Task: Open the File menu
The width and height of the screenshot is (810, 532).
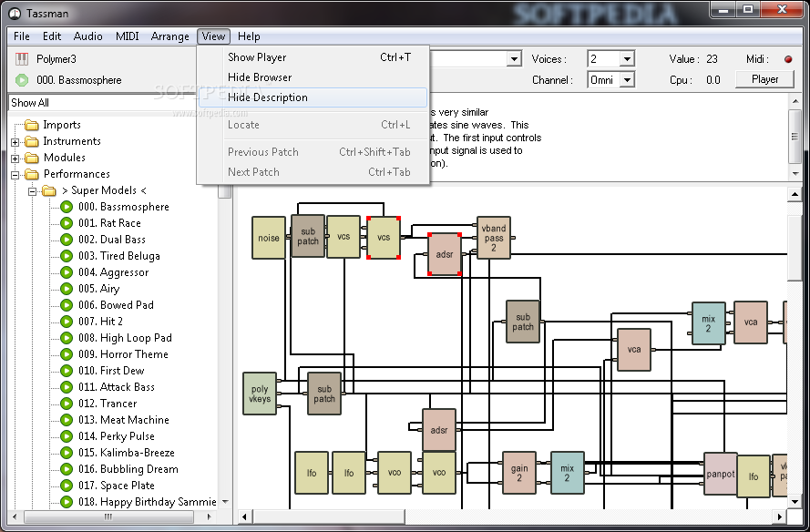Action: (x=22, y=36)
